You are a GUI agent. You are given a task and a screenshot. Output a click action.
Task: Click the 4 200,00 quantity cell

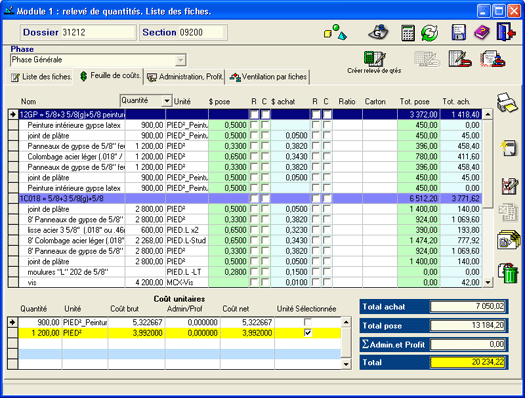[145, 283]
